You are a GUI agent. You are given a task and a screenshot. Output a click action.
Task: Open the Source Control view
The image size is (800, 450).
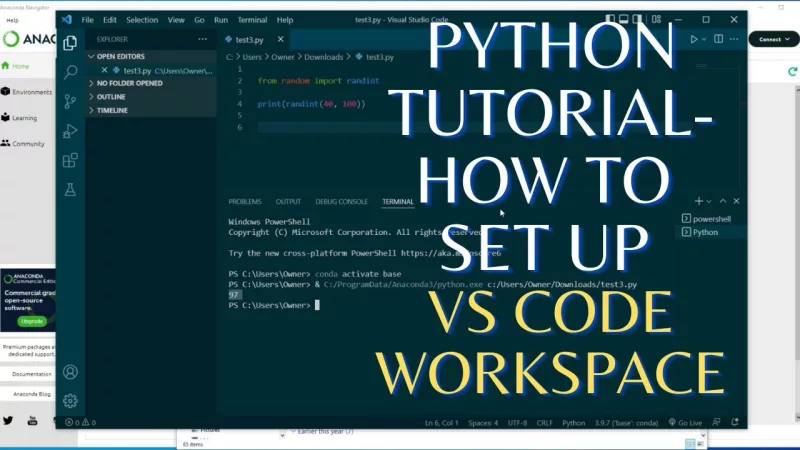70,101
